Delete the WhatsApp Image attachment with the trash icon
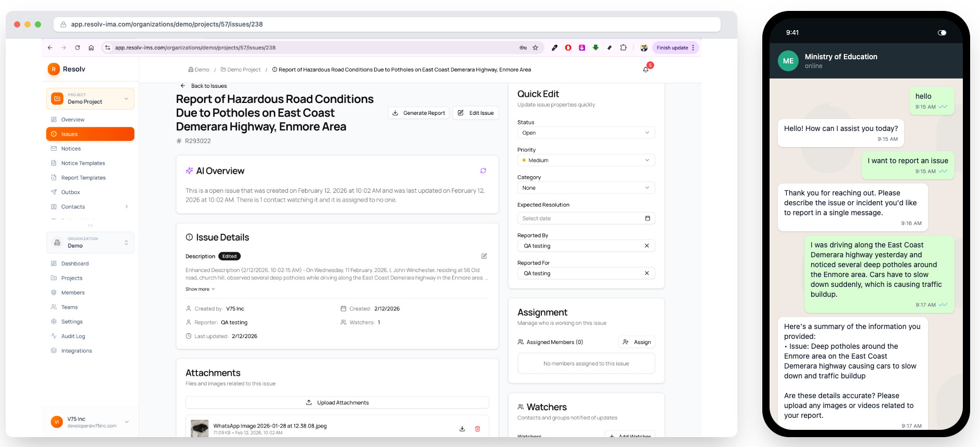Image resolution: width=980 pixels, height=447 pixels. pyautogui.click(x=478, y=429)
